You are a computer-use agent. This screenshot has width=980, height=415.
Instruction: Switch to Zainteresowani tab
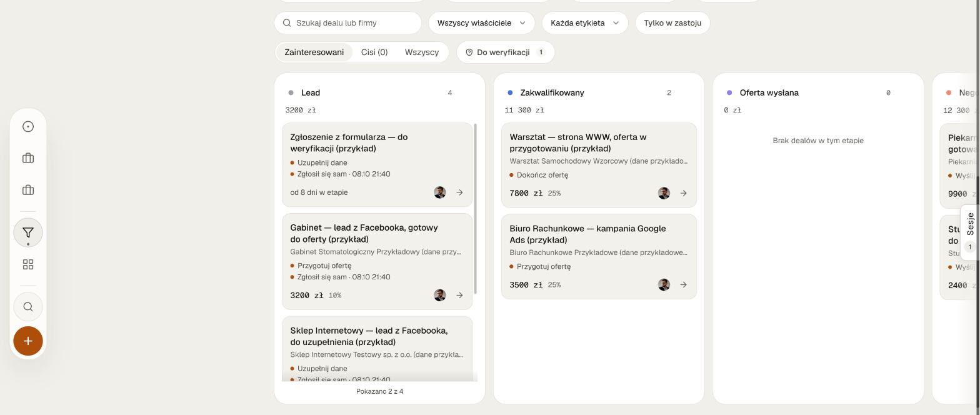[314, 52]
